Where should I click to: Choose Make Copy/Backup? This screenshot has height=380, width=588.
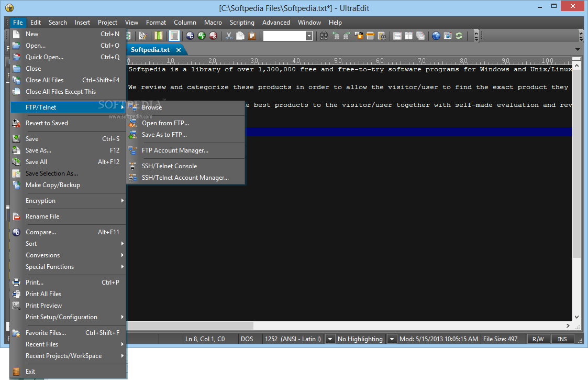pos(68,185)
